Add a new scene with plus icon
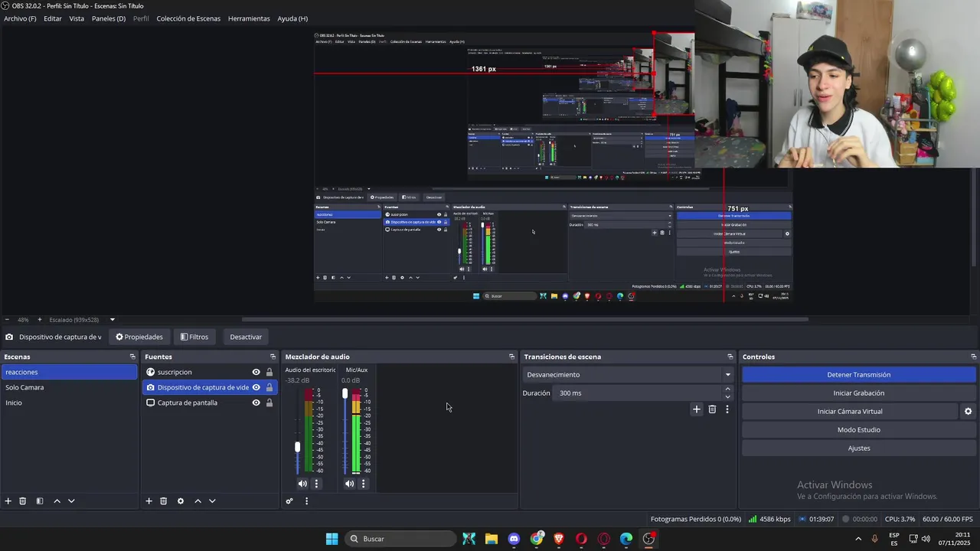The height and width of the screenshot is (551, 980). point(8,501)
